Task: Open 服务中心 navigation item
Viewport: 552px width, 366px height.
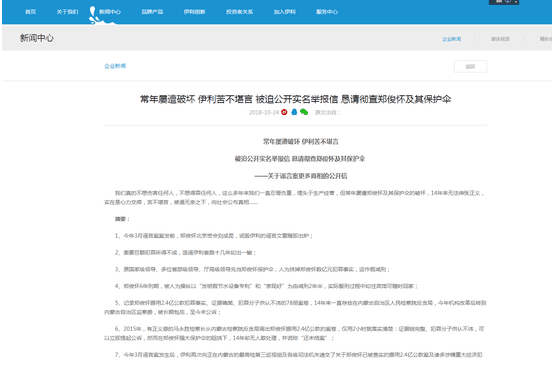Action: [327, 12]
